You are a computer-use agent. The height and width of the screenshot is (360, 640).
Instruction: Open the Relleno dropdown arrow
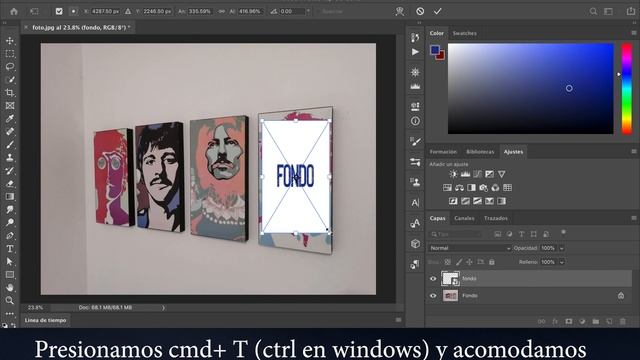pos(562,262)
